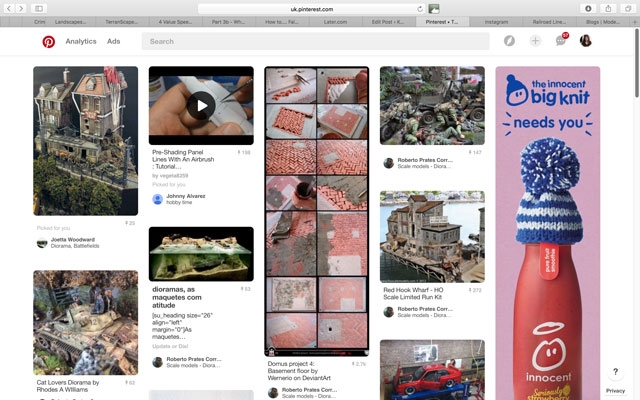Go forward with Safari forward arrow

[x=21, y=8]
